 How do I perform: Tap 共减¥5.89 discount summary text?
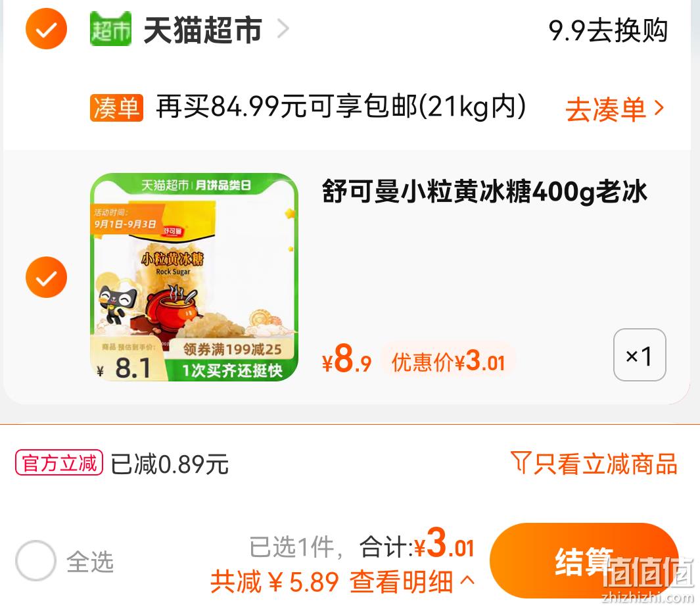click(x=274, y=581)
